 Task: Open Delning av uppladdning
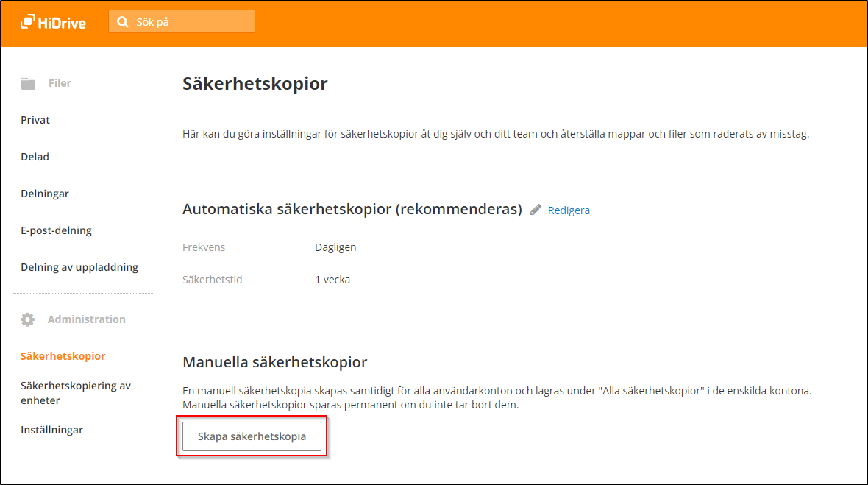click(x=79, y=267)
